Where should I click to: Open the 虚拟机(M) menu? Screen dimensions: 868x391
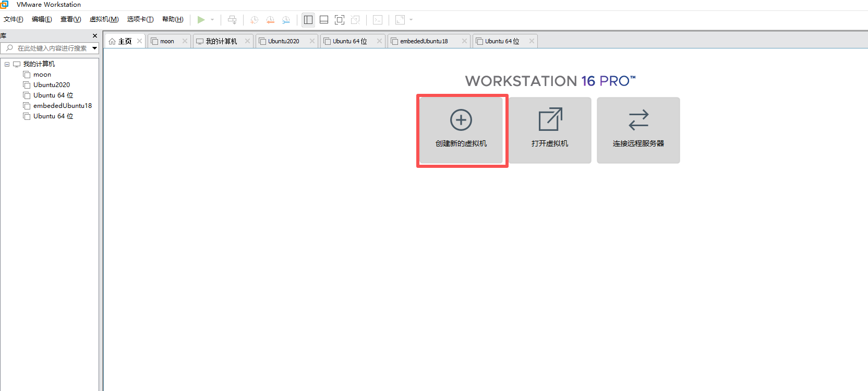[x=104, y=19]
